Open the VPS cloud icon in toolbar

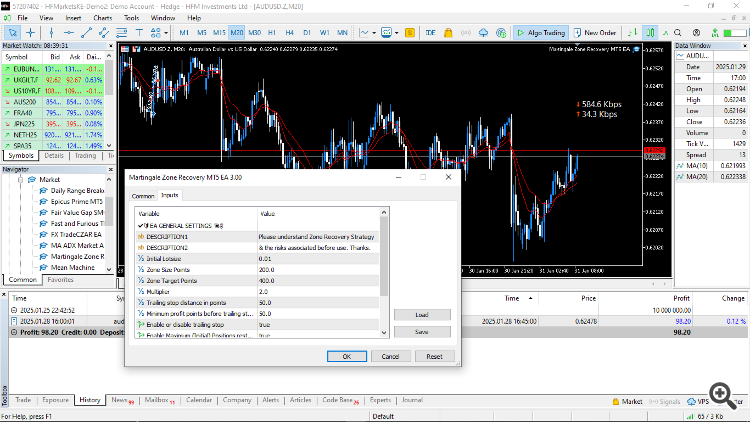point(484,33)
